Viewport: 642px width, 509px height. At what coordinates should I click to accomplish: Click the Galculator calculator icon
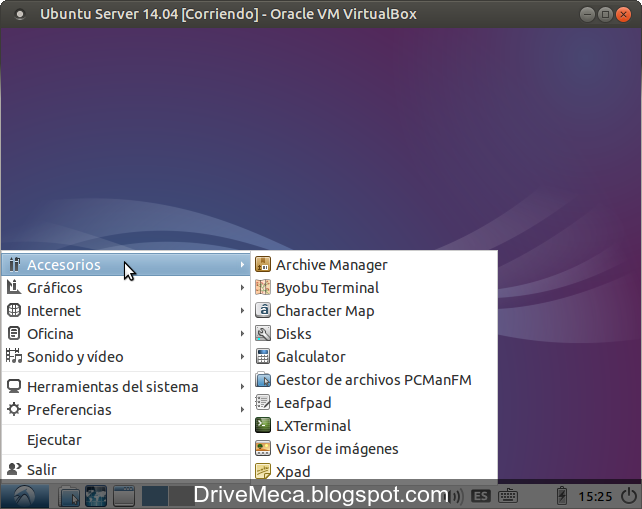tap(263, 356)
